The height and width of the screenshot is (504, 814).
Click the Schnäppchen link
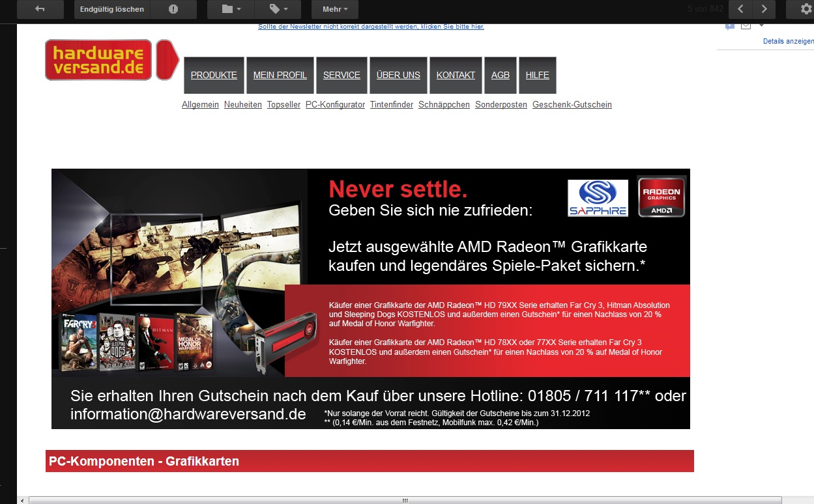(x=444, y=105)
